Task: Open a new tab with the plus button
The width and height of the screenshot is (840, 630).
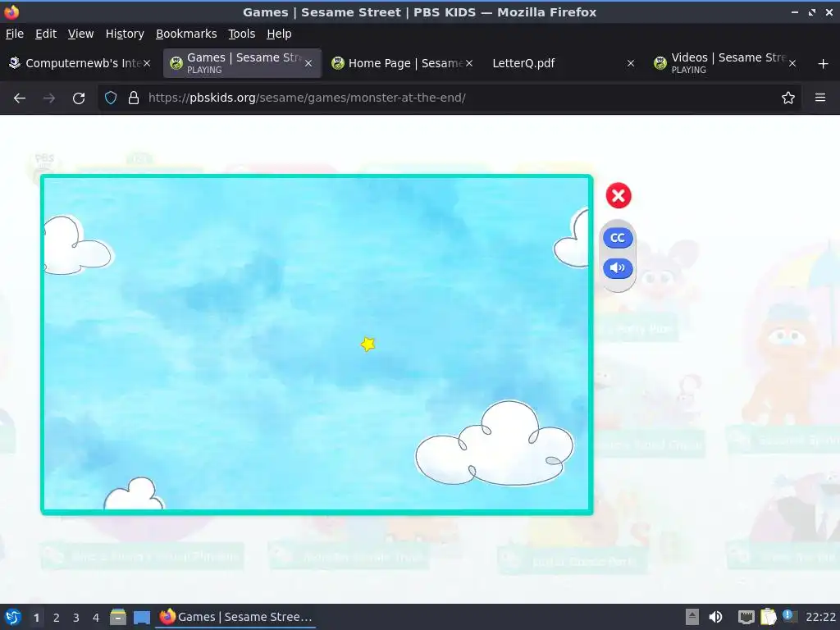Action: [x=824, y=64]
